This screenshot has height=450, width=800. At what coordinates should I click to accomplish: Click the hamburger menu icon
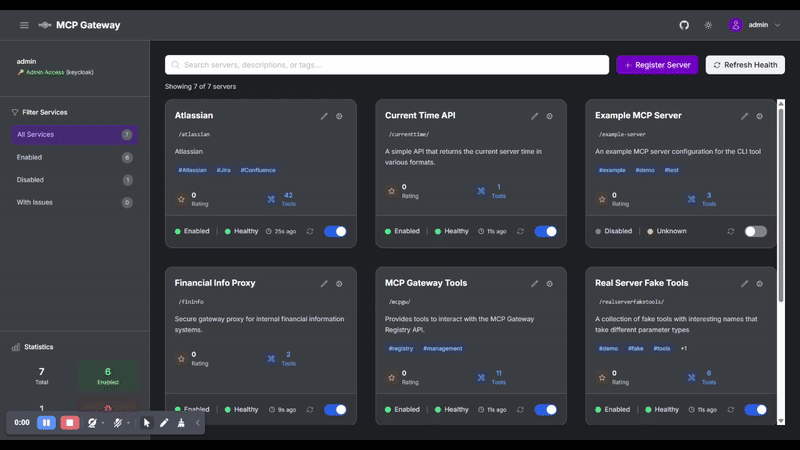(24, 25)
